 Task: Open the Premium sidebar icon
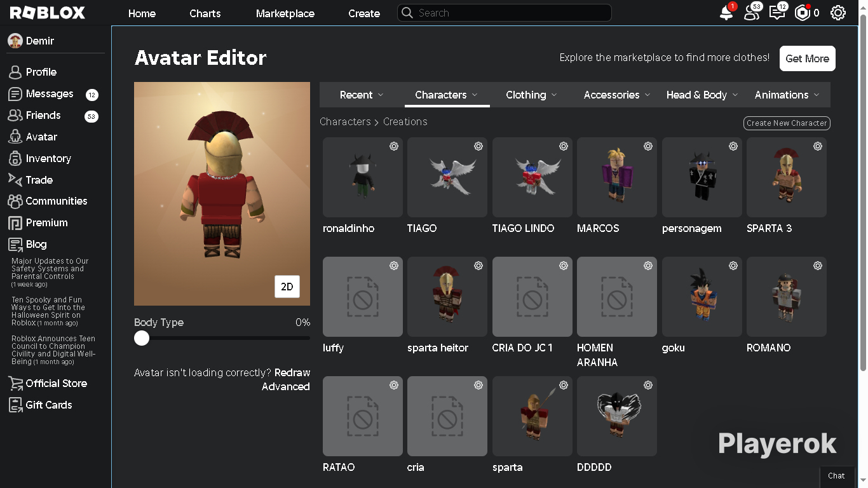pyautogui.click(x=15, y=223)
